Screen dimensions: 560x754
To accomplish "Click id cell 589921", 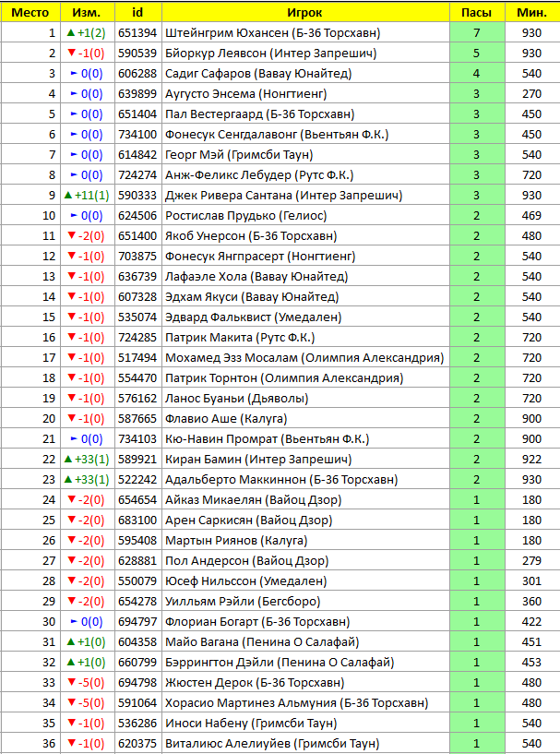I will tap(138, 460).
